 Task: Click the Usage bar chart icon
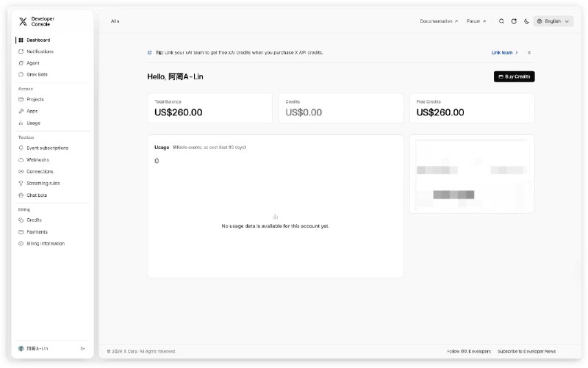pos(21,123)
